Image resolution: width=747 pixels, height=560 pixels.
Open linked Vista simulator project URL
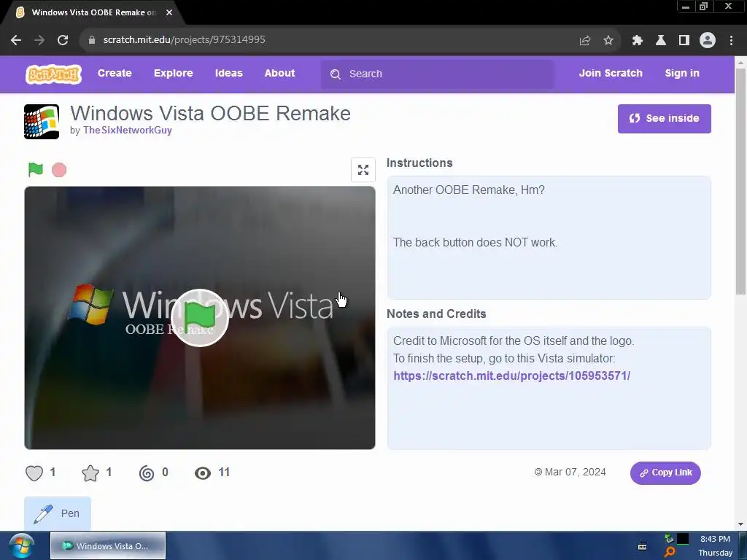click(511, 376)
